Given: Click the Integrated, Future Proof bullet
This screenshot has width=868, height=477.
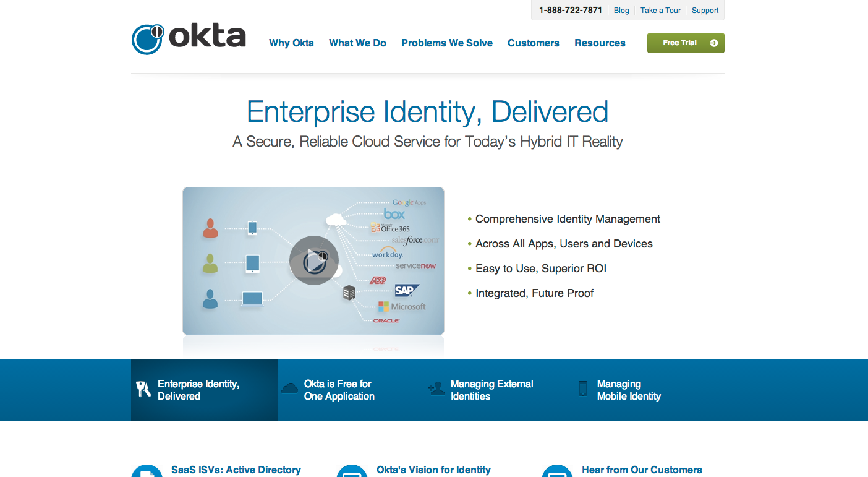Looking at the screenshot, I should click(534, 293).
